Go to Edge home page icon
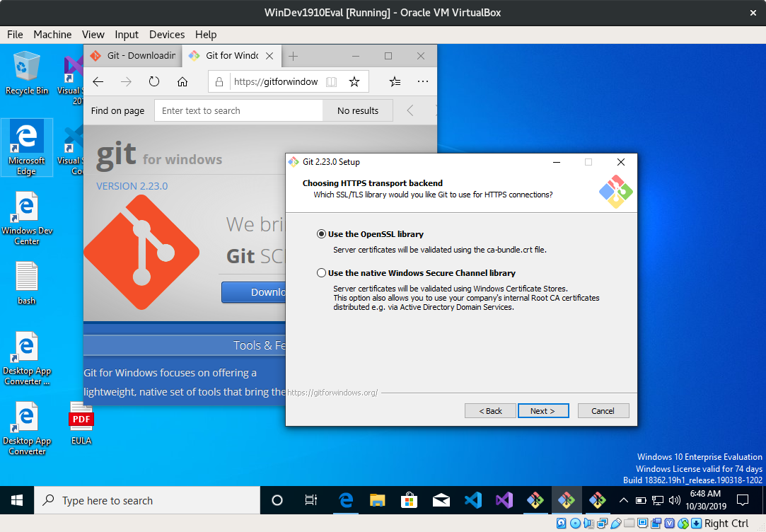Screen dimensions: 766x532 182,81
